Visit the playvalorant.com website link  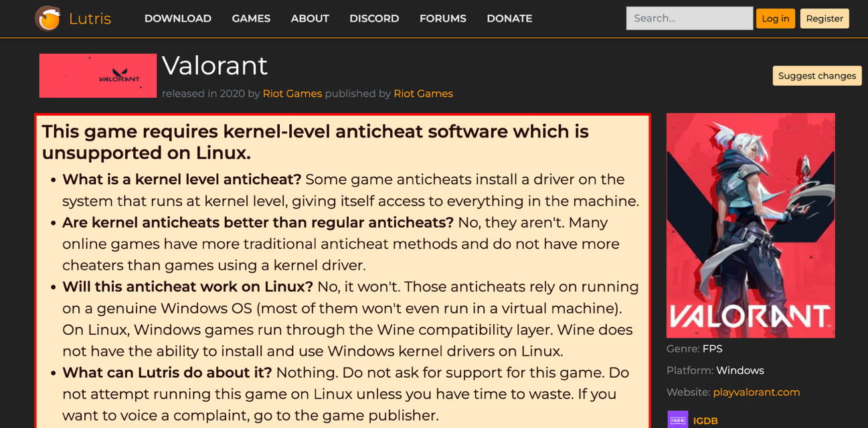(756, 393)
